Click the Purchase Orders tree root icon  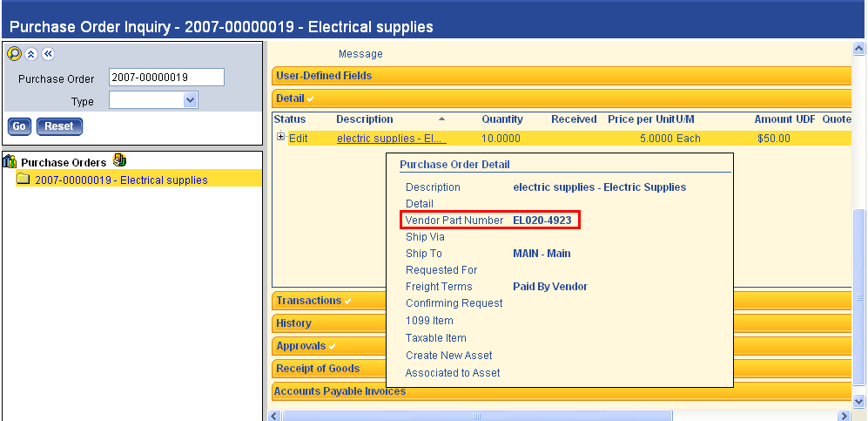(10, 161)
